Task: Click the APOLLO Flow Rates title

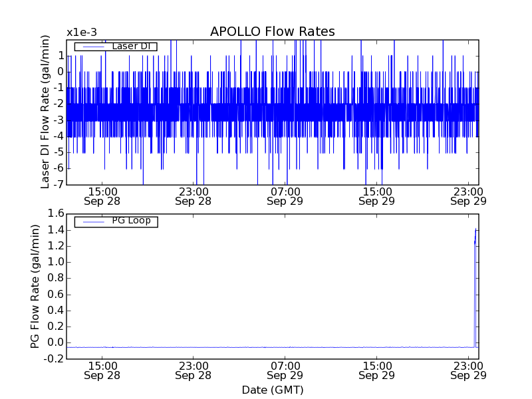Action: (x=273, y=31)
